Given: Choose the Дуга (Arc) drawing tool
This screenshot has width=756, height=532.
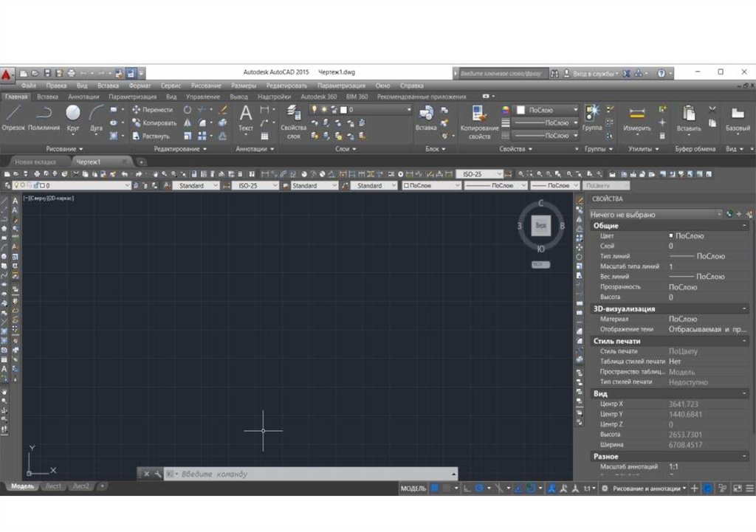Looking at the screenshot, I should (x=97, y=117).
